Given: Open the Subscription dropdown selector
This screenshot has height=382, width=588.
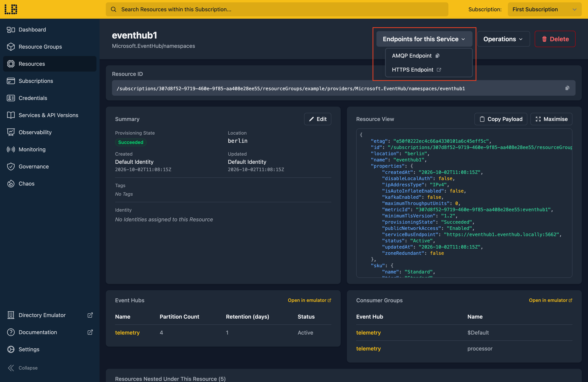Looking at the screenshot, I should point(544,9).
